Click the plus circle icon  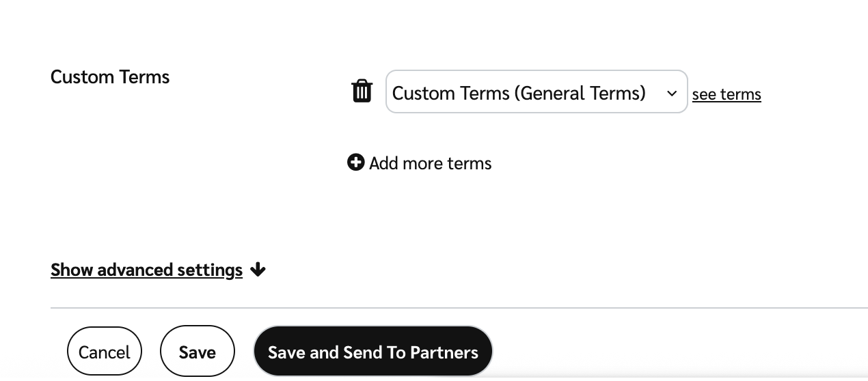[x=355, y=163]
